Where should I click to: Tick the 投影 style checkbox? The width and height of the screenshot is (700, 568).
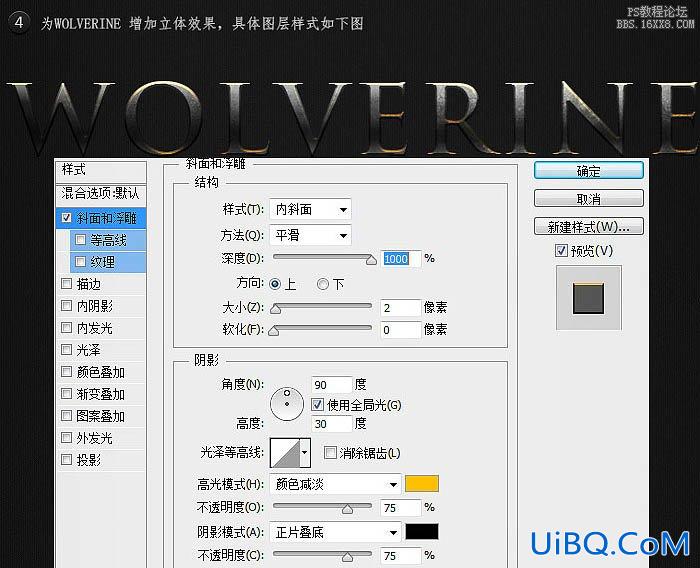[x=66, y=459]
